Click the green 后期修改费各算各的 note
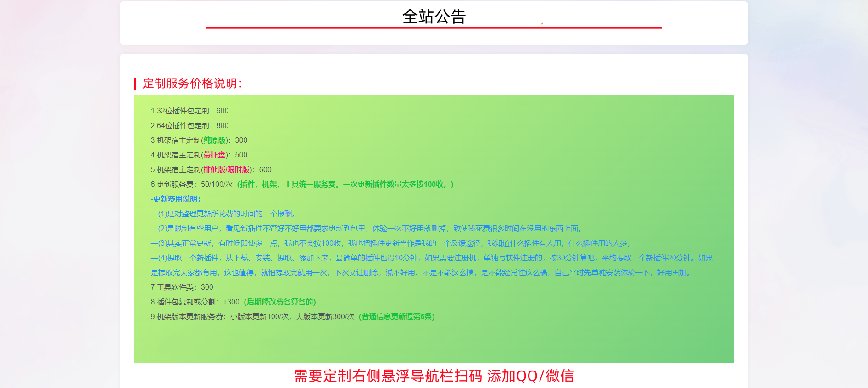 coord(280,302)
